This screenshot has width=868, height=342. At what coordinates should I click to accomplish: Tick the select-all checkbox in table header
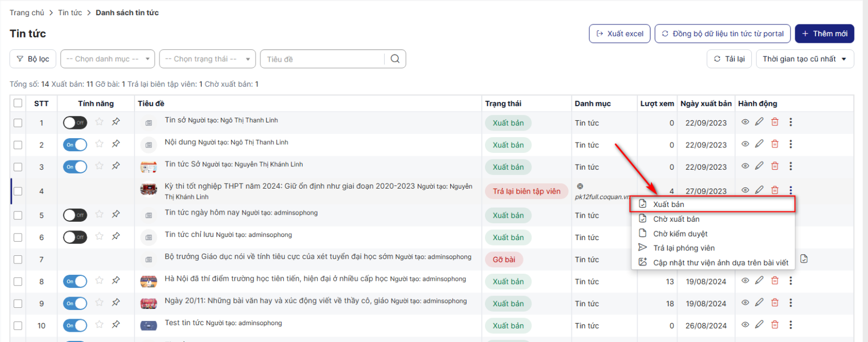coord(18,103)
